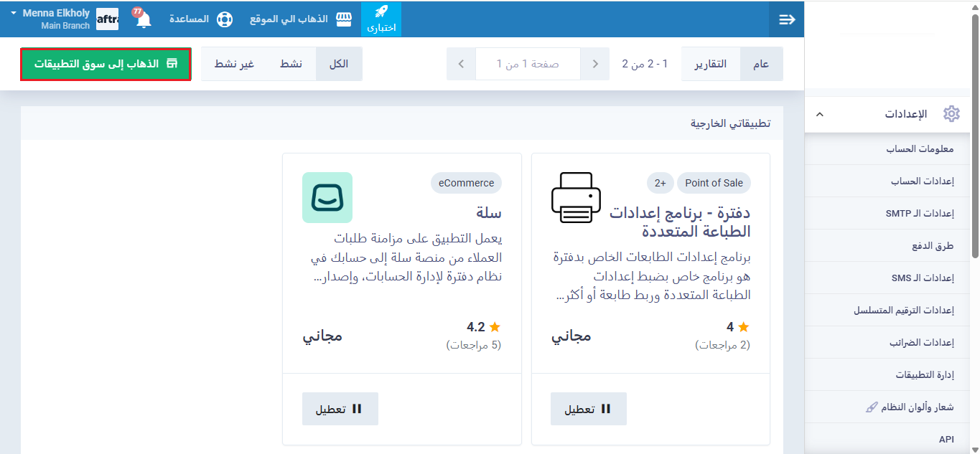Screen dimensions: 980x454
Task: Go to the next page arrow
Action: click(461, 64)
